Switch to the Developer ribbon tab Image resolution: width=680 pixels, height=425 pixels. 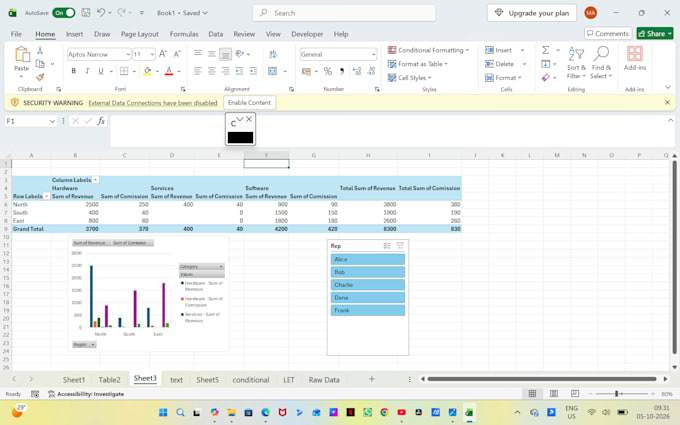307,34
